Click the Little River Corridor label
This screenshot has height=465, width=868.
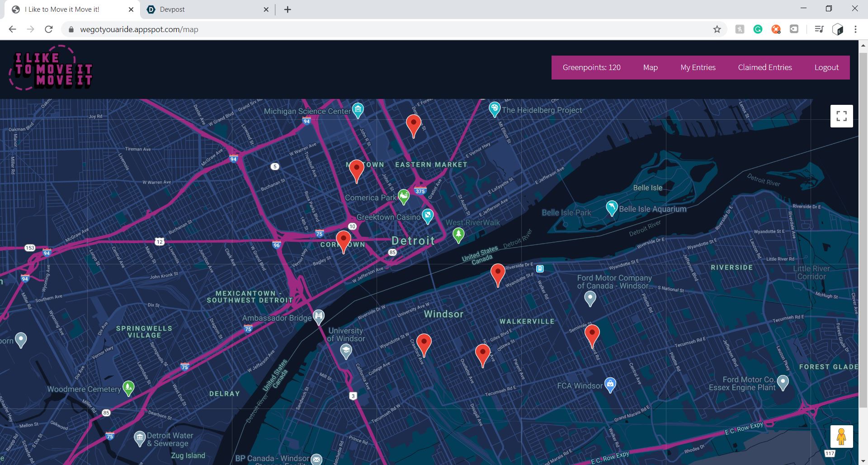pos(811,272)
